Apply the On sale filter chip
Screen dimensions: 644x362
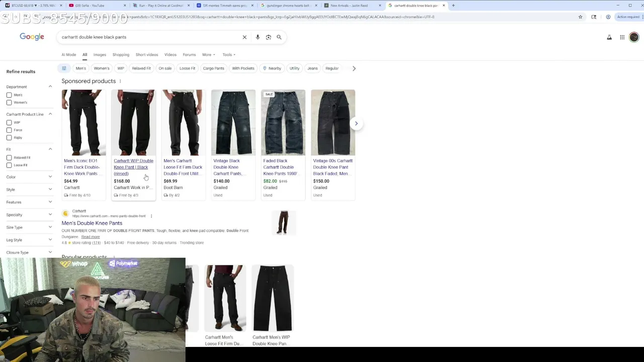pos(165,68)
